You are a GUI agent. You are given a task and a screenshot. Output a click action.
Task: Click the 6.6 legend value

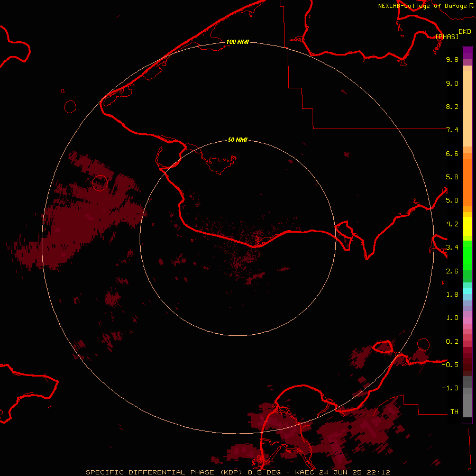pyautogui.click(x=452, y=154)
